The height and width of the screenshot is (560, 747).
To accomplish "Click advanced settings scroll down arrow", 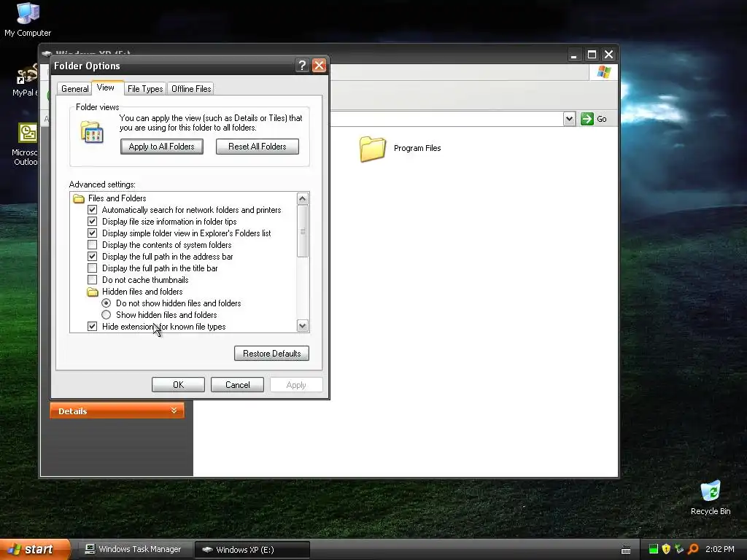I will tap(303, 326).
